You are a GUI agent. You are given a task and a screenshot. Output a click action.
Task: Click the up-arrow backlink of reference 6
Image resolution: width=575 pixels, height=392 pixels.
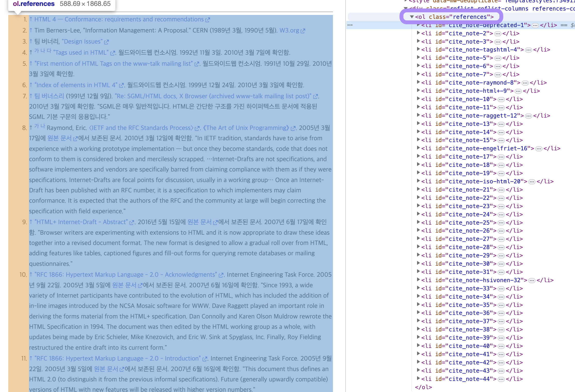tap(31, 85)
